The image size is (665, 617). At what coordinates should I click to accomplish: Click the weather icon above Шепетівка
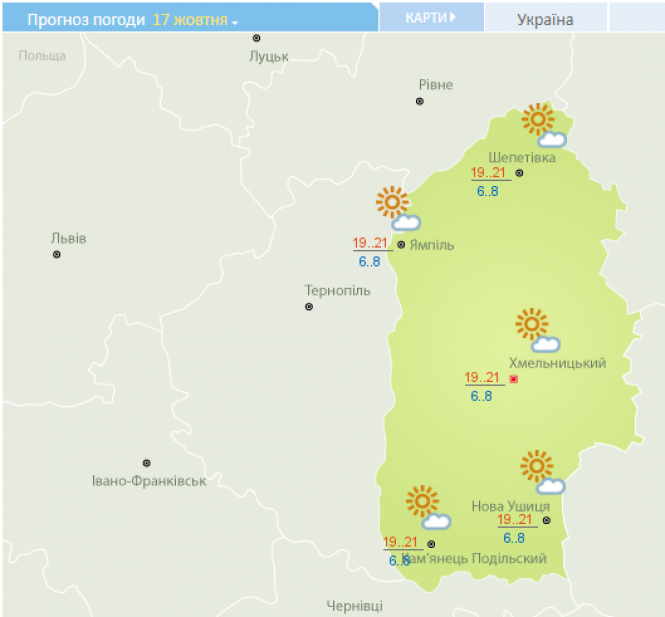click(x=543, y=125)
